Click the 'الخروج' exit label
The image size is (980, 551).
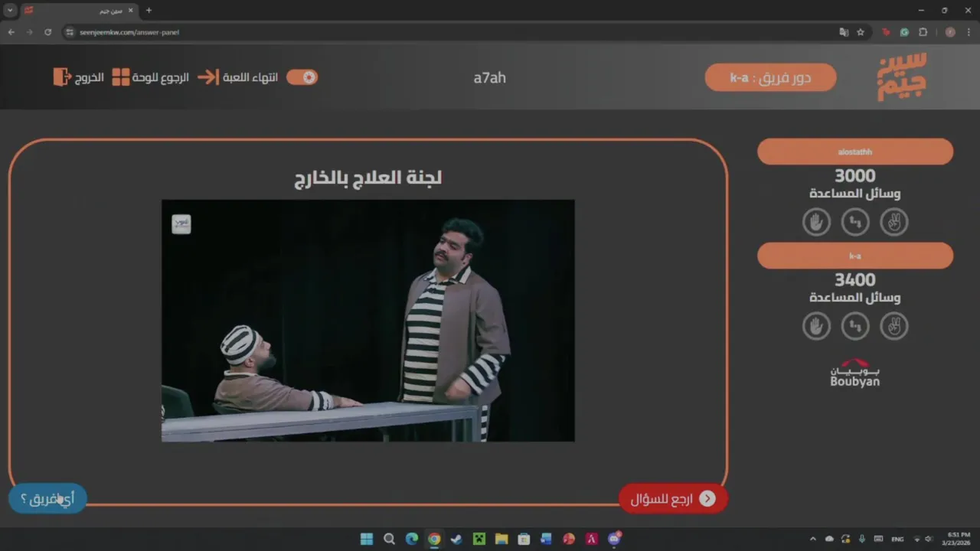pyautogui.click(x=89, y=77)
